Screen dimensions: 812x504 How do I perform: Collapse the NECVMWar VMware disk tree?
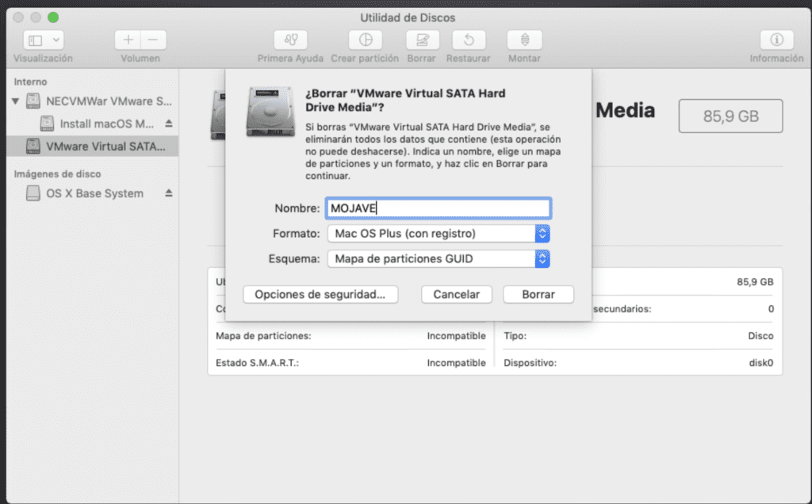coord(16,101)
